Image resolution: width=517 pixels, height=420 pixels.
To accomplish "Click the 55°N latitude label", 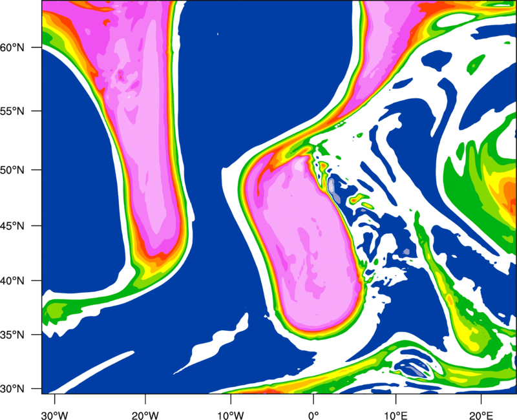I will tap(12, 111).
